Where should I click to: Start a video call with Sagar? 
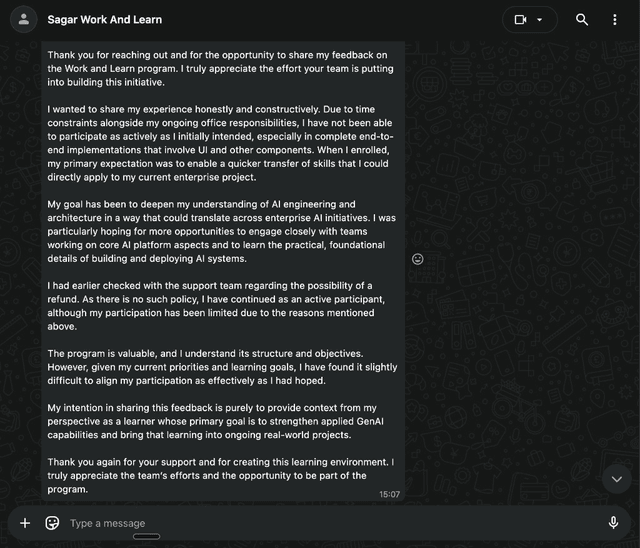pyautogui.click(x=520, y=19)
